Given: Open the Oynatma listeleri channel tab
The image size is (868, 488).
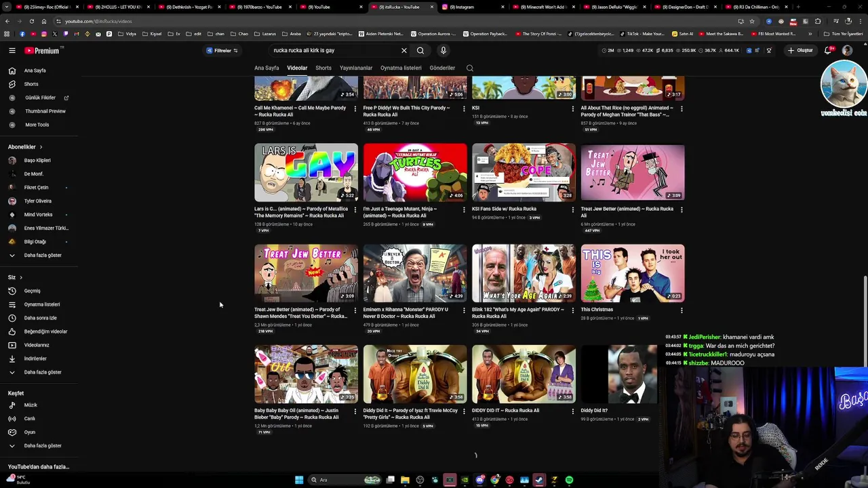Looking at the screenshot, I should [x=401, y=68].
